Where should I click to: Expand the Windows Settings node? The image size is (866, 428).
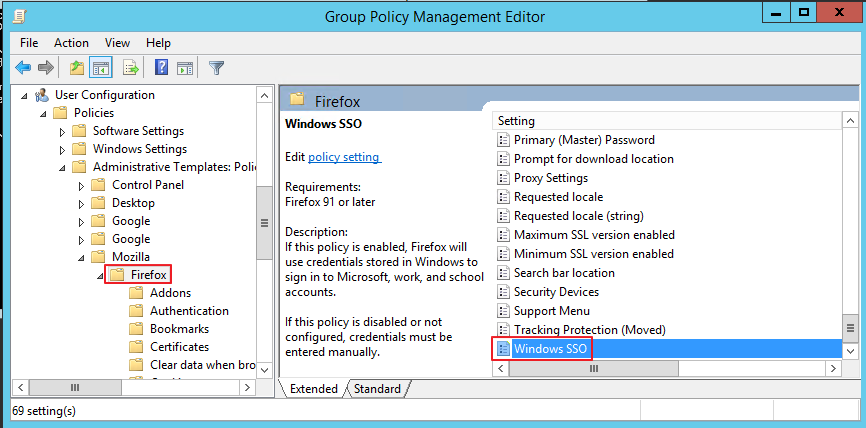tap(62, 150)
